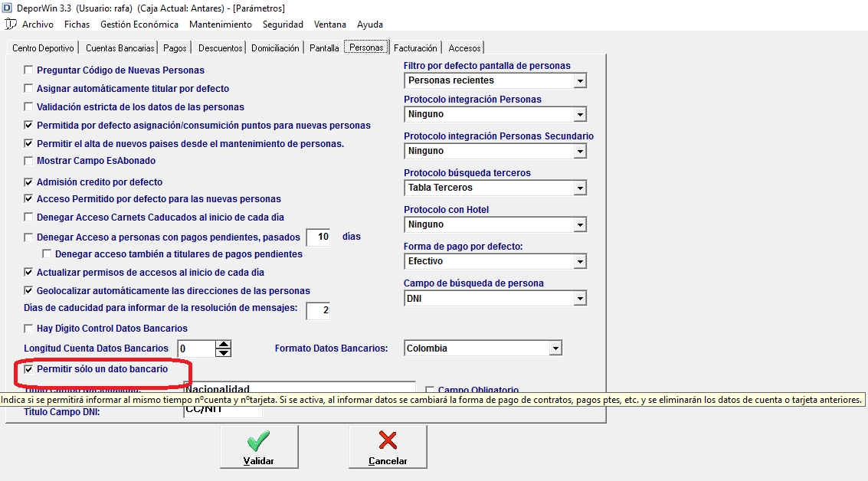Uncheck Permitir sólo un dato bancario
868x481 pixels.
tap(28, 369)
